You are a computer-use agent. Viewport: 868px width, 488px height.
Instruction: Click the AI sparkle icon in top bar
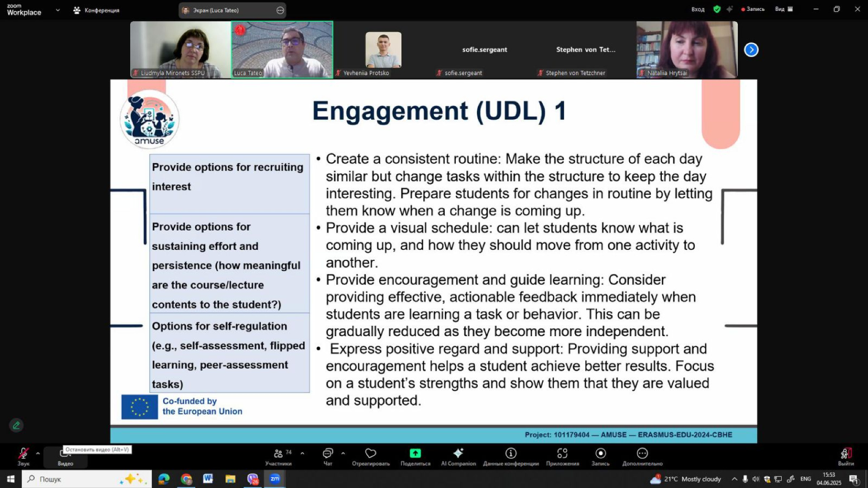[x=730, y=9]
